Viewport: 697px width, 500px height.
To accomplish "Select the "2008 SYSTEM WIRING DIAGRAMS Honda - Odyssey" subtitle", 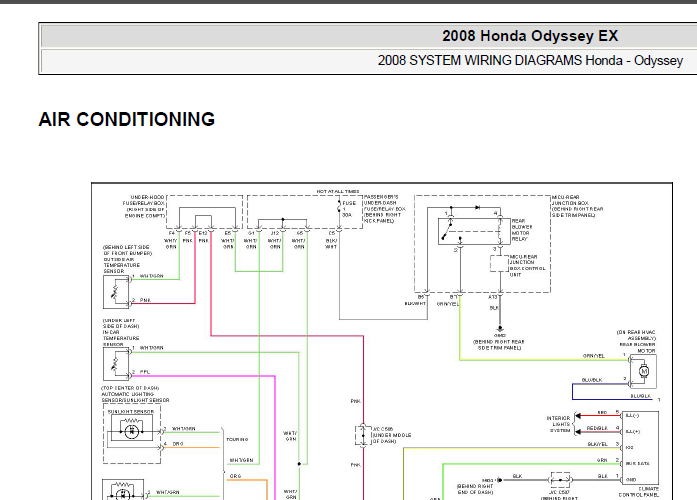I will [x=530, y=60].
